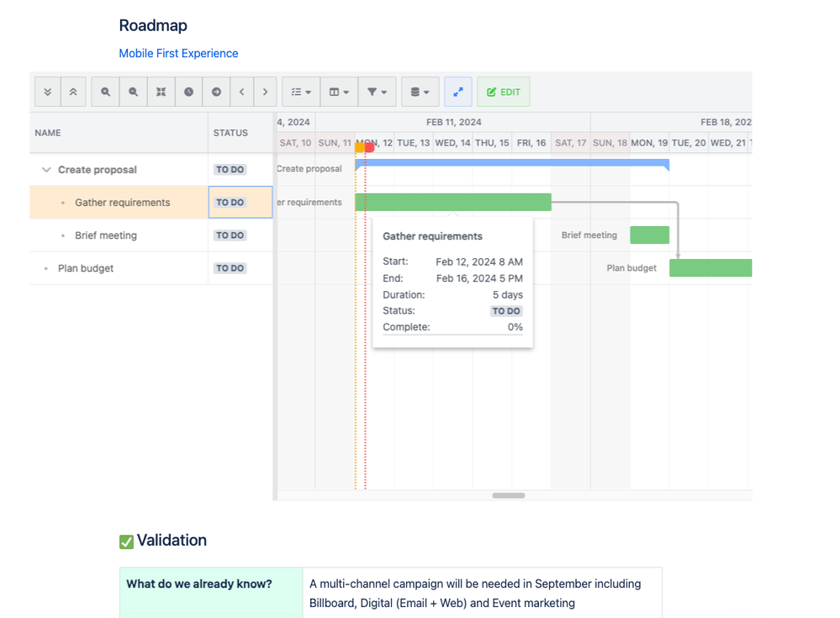This screenshot has width=840, height=618.
Task: Click the Roadmap heading
Action: [x=153, y=26]
